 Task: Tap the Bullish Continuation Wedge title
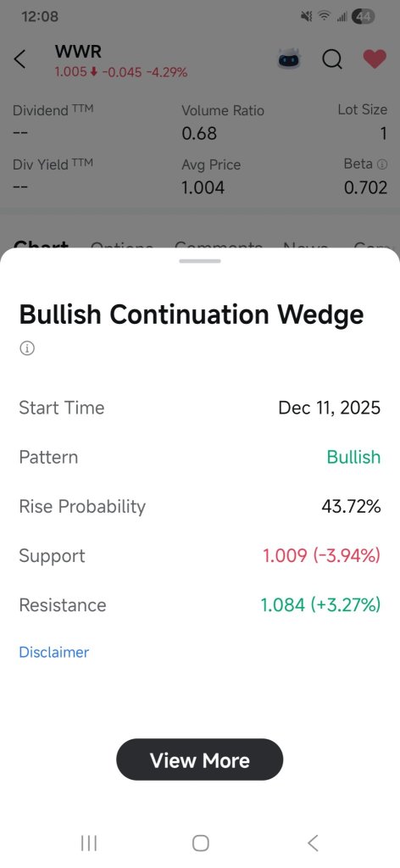click(192, 314)
